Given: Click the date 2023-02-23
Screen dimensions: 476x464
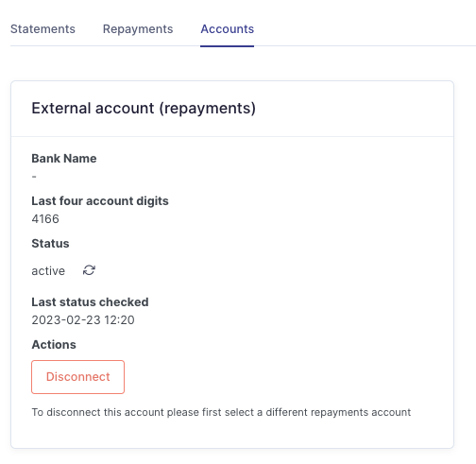Looking at the screenshot, I should pos(66,320).
